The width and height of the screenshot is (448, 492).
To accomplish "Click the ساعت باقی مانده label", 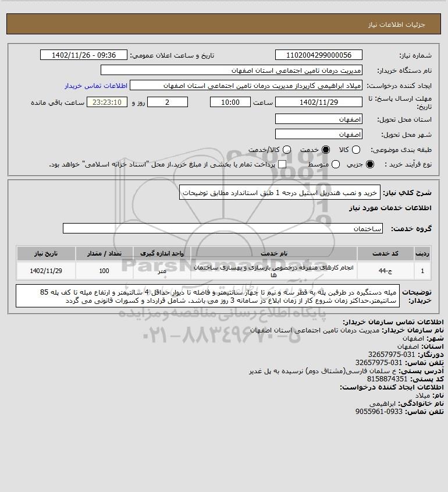I will pyautogui.click(x=58, y=102).
